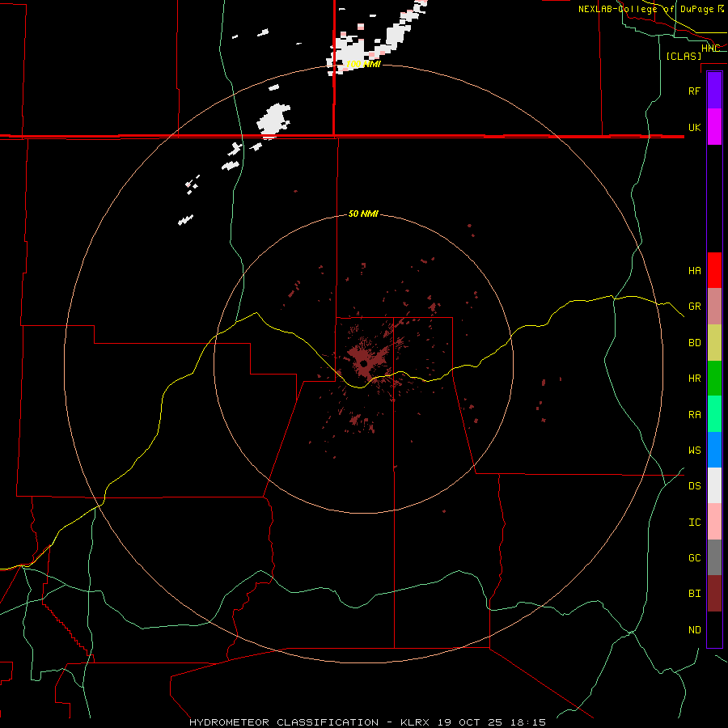Click the GC gray legend swatch
This screenshot has height=728, width=728.
coord(714,557)
